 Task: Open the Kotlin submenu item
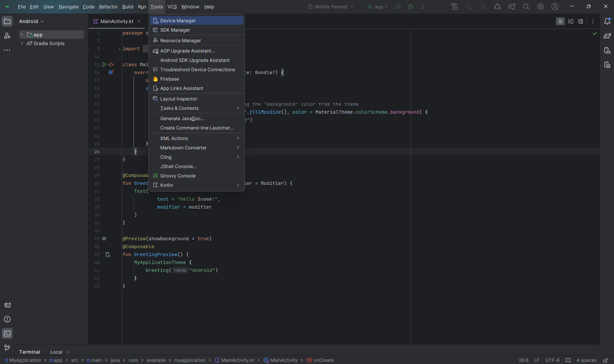coord(167,185)
